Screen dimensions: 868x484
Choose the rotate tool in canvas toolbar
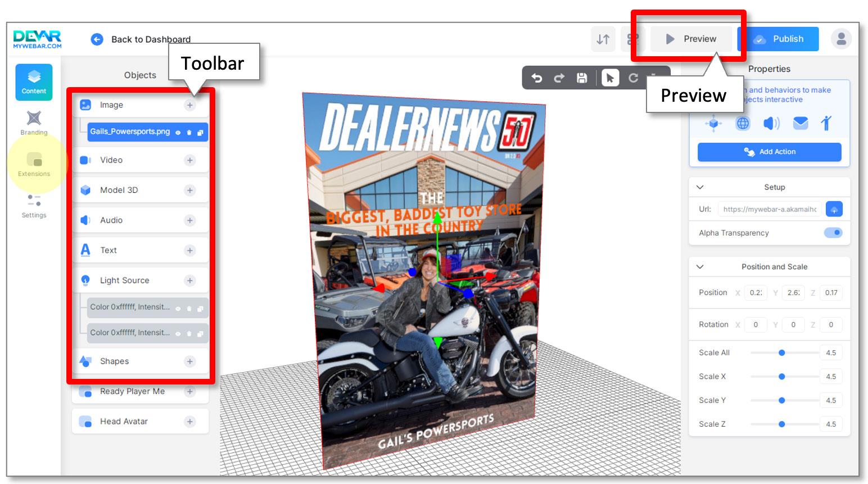pyautogui.click(x=633, y=78)
